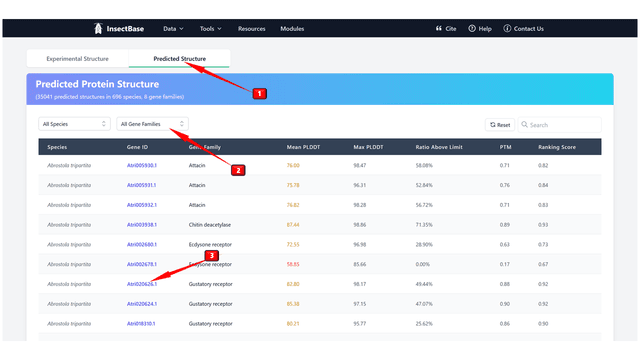Select the Predicted Structure tab
640x360 pixels.
[180, 59]
